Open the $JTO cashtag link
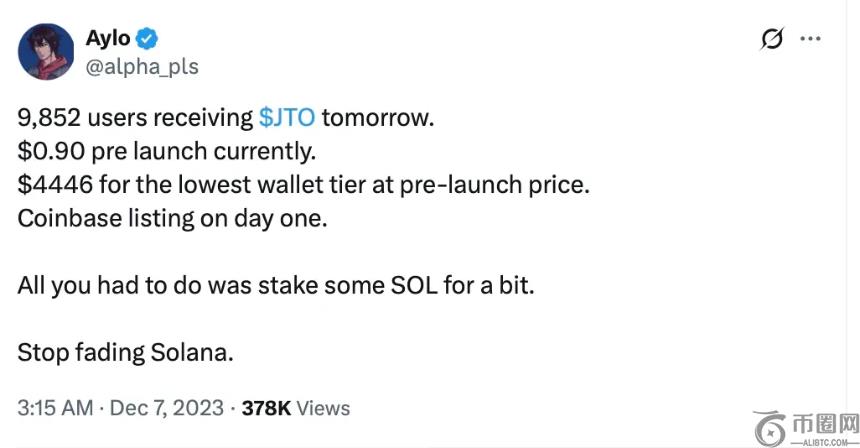The image size is (860, 448). pos(287,117)
